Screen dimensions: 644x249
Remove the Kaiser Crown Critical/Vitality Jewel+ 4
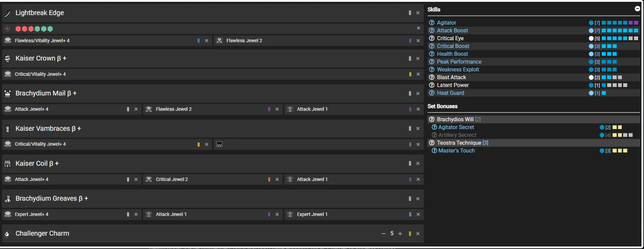[418, 74]
